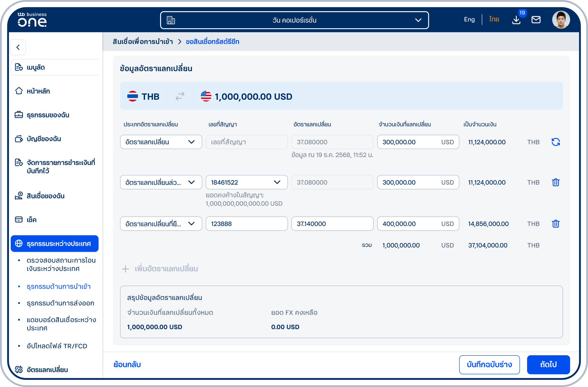Image resolution: width=588 pixels, height=387 pixels.
Task: Click the ถัดไป button
Action: pos(548,364)
